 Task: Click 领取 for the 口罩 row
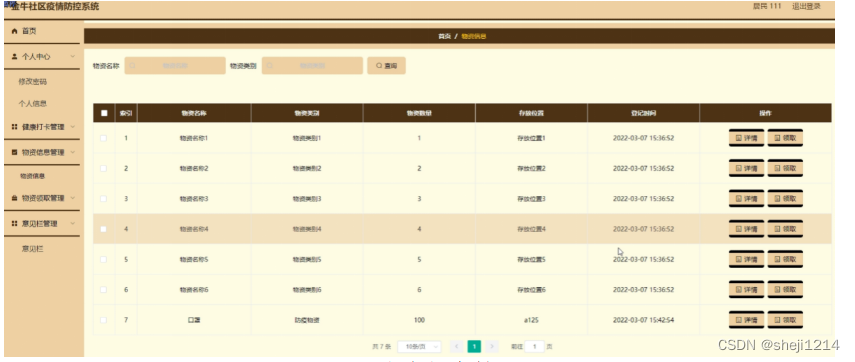(x=785, y=320)
